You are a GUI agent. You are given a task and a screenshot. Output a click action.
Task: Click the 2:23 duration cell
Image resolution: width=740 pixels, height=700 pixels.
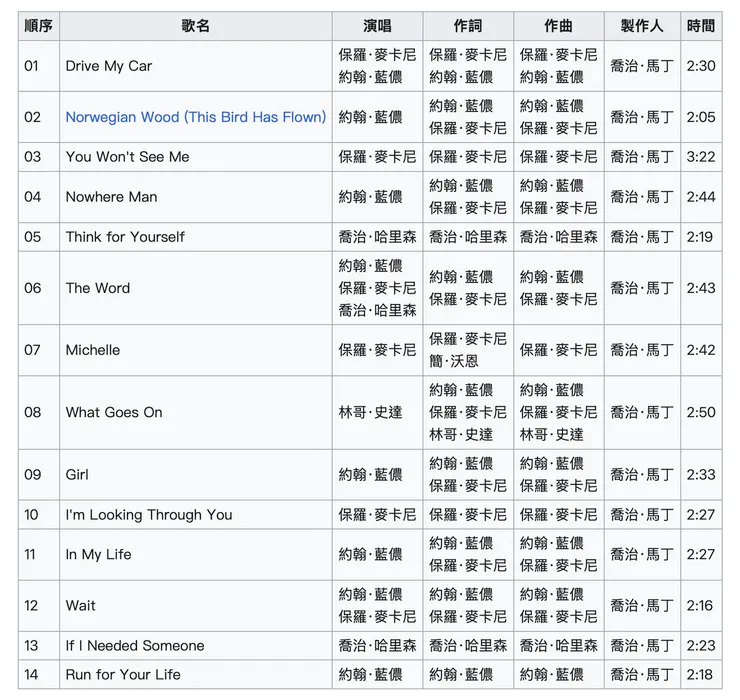coord(701,646)
